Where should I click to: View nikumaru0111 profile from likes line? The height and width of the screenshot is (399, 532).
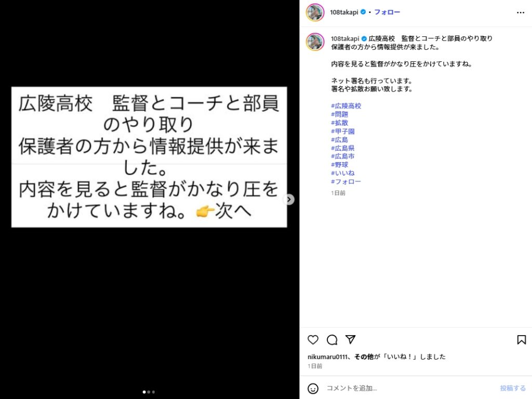point(328,356)
